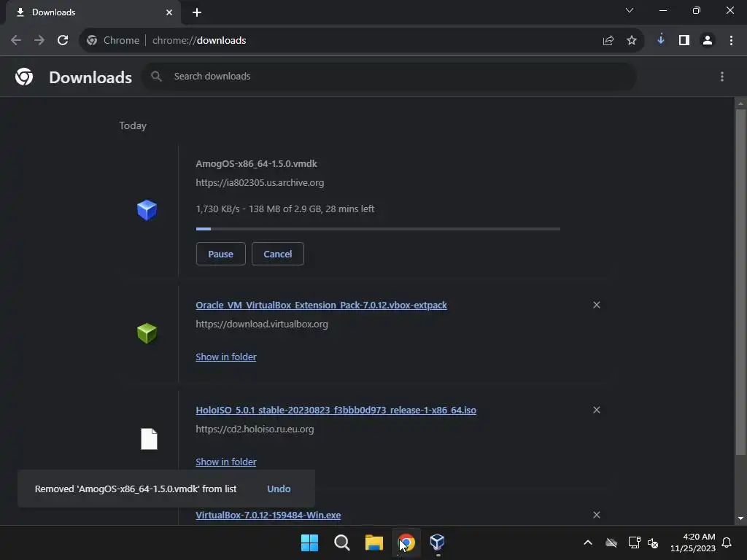Open the clock and date panel
This screenshot has height=560, width=747.
coord(692,542)
